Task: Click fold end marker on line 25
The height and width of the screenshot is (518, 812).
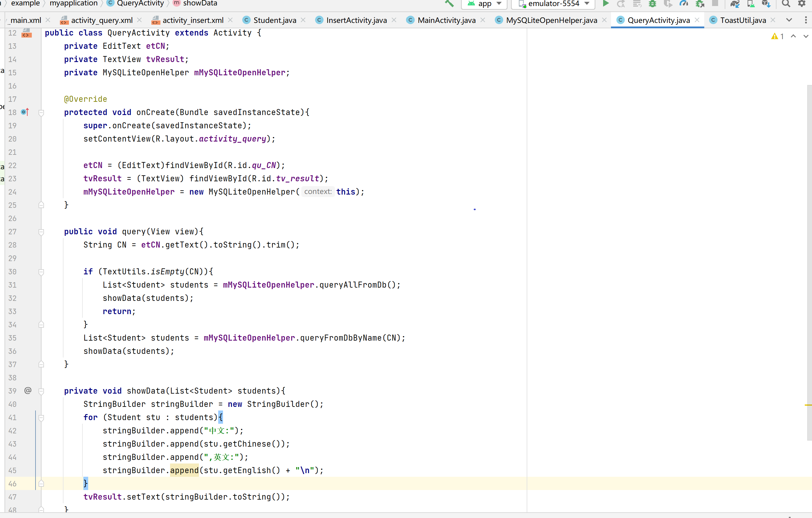Action: coord(41,205)
